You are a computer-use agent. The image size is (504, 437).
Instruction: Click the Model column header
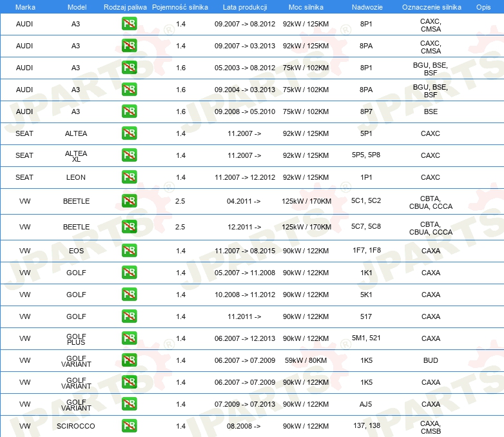point(77,7)
